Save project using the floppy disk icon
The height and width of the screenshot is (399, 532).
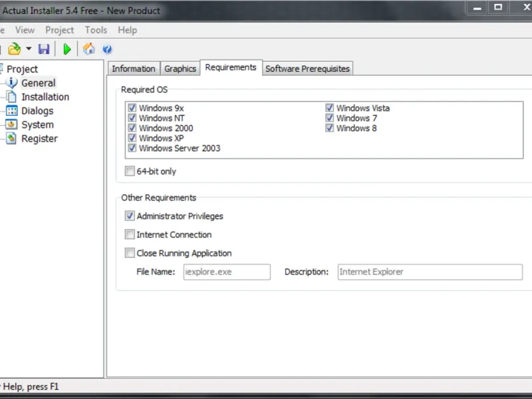[x=44, y=49]
